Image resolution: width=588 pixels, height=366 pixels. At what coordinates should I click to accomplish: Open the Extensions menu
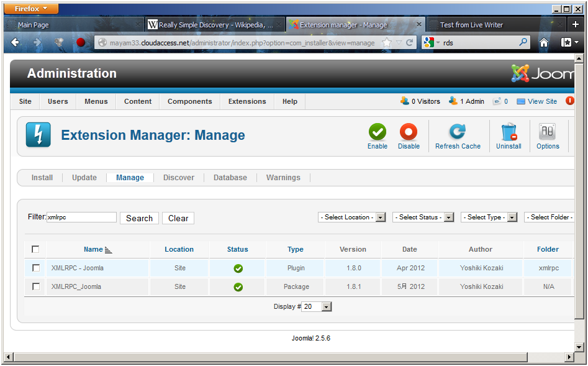pyautogui.click(x=247, y=101)
